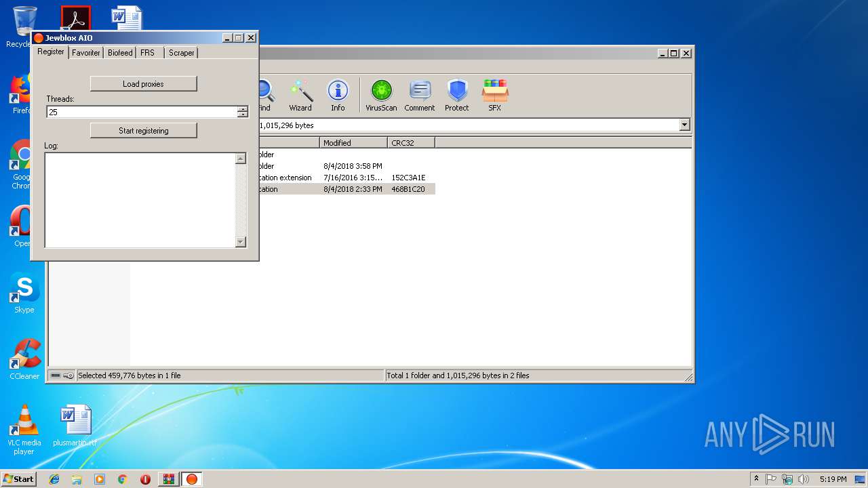Screen dimensions: 868x488
Task: Open Internet Explorer from the taskbar
Action: 54,479
